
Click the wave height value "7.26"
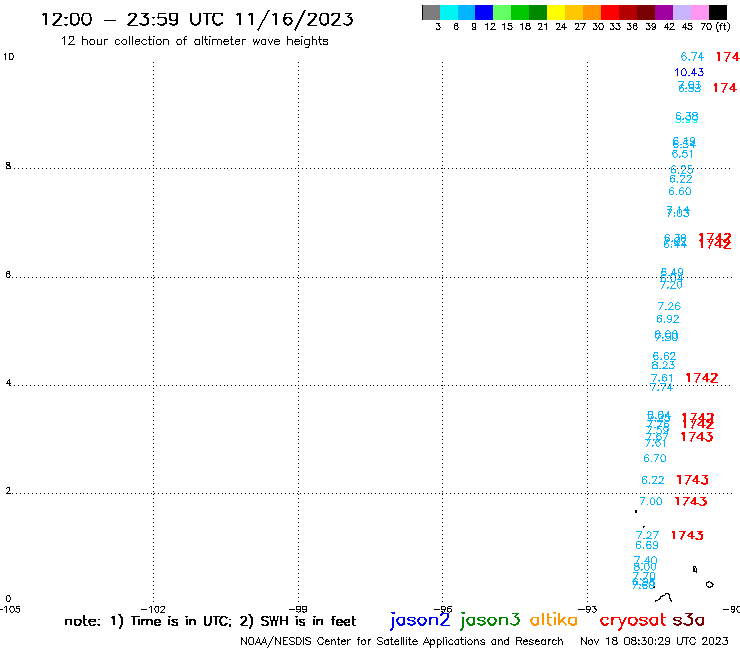669,306
